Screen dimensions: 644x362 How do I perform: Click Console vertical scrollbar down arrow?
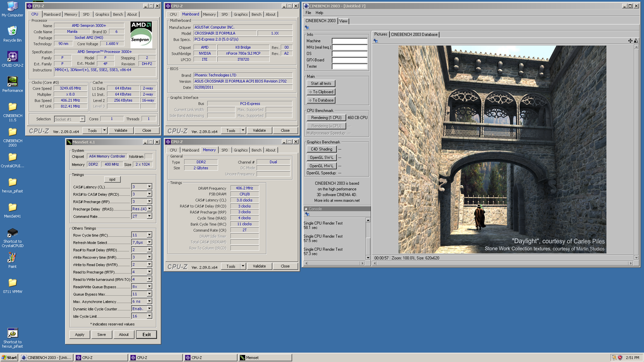[x=368, y=258]
